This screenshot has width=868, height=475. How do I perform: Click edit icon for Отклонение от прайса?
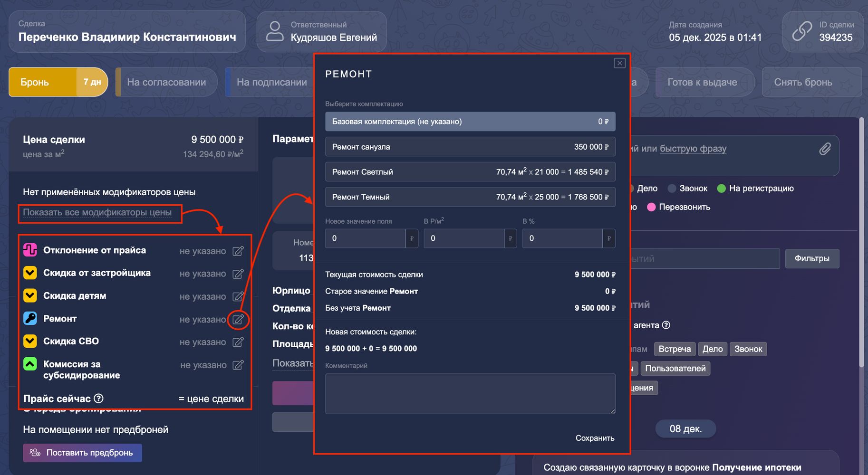tap(238, 251)
